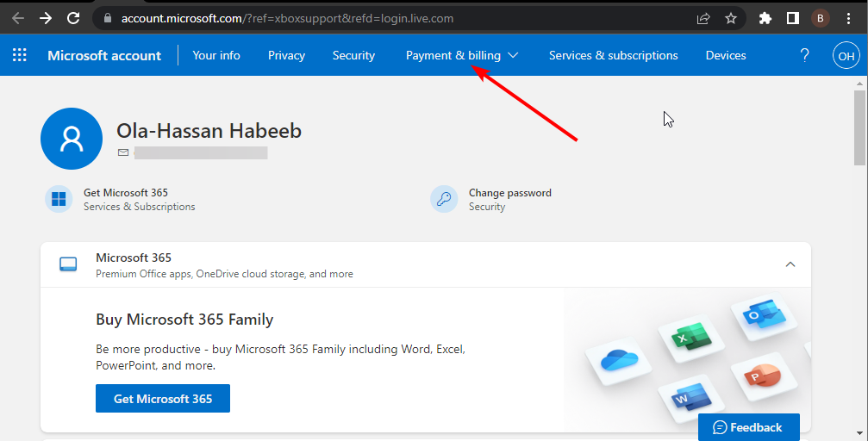Screen dimensions: 868x441
Task: Open the Payment & billing dropdown menu
Action: pyautogui.click(x=462, y=55)
